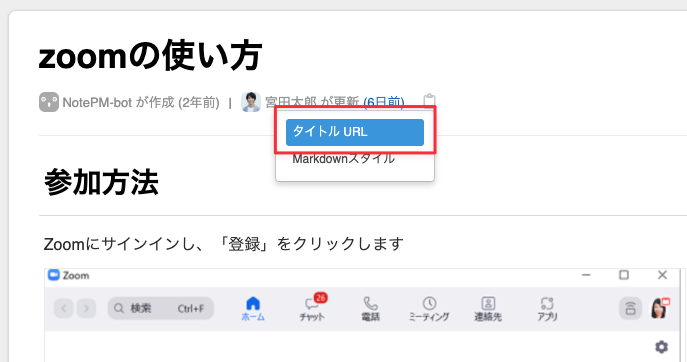Click the back arrow in the Zoom window

pyautogui.click(x=64, y=309)
